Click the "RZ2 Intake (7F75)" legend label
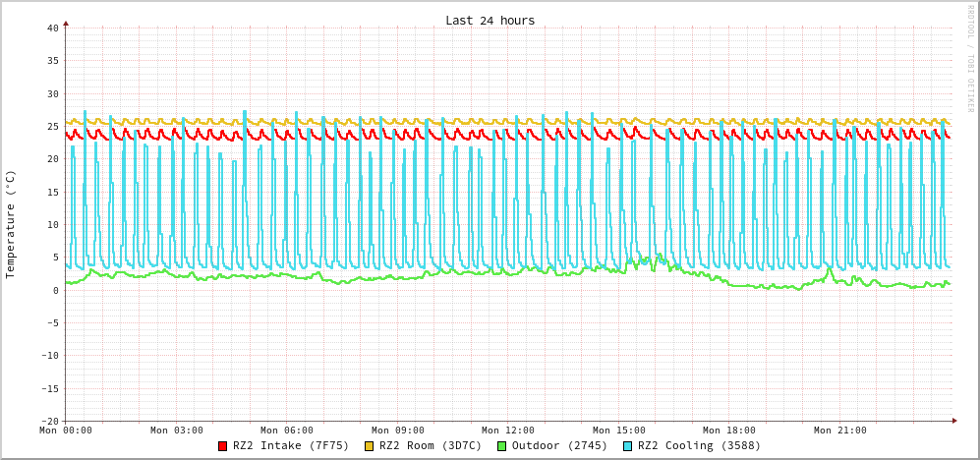 click(291, 446)
